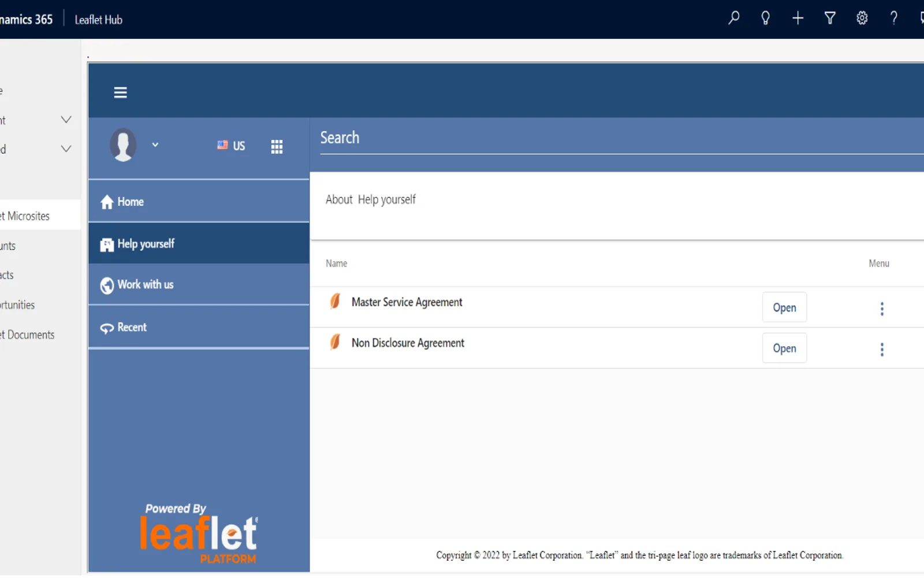This screenshot has width=924, height=578.
Task: Click the Powered By Leaflet Platform logo
Action: coord(199,533)
